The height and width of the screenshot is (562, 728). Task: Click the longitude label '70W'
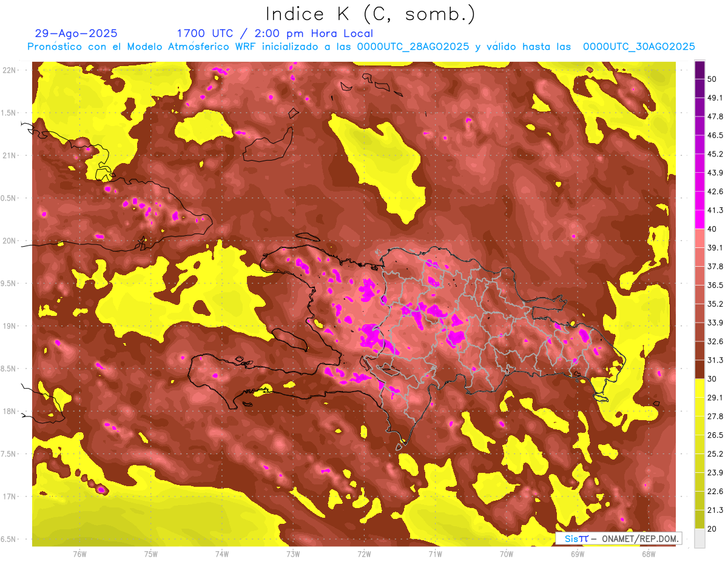coord(506,554)
